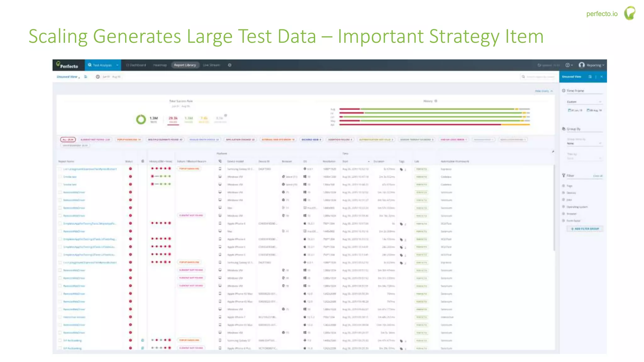
Task: Switch to the Heatmap tab
Action: 160,65
